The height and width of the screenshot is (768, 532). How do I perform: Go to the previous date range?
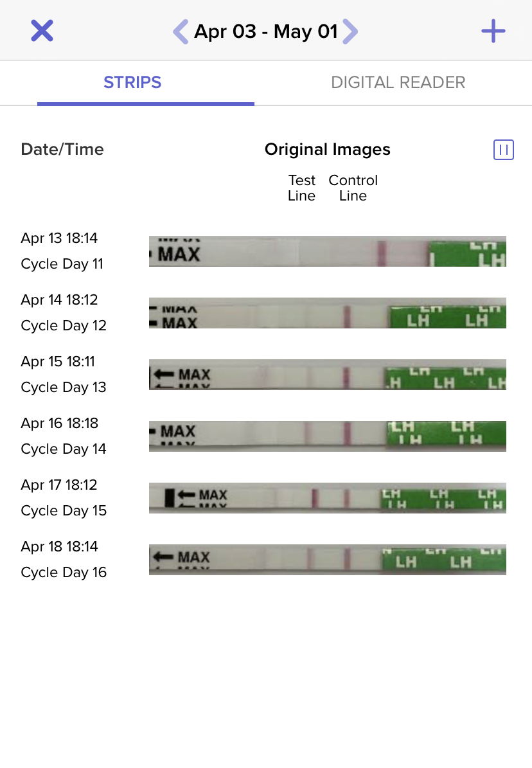(x=181, y=31)
